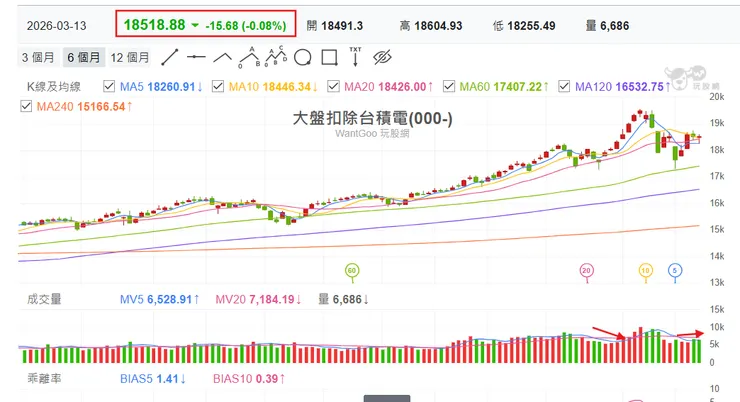
Task: Click the K線及均線 section label
Action: (x=54, y=87)
